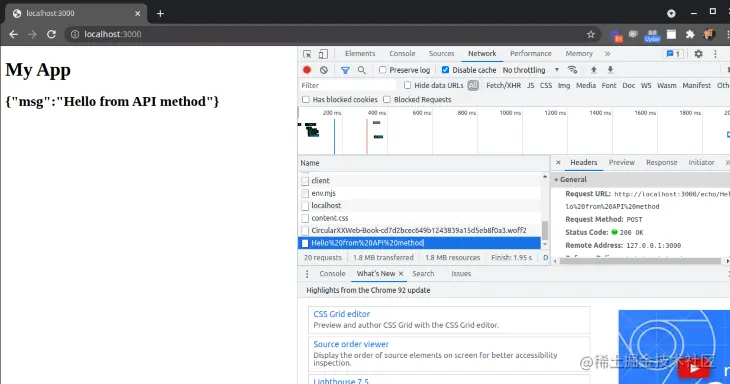Open the drawer Search tab
Image resolution: width=730 pixels, height=384 pixels.
pos(423,274)
